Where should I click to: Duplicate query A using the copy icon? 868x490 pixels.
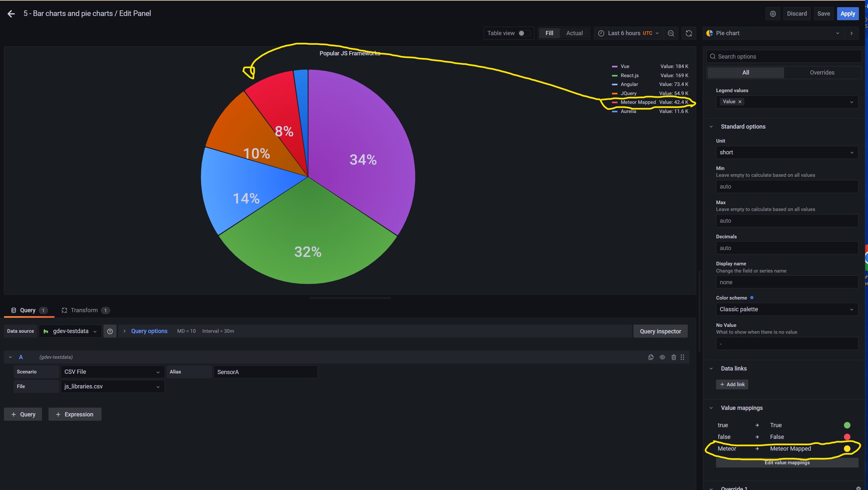point(650,357)
